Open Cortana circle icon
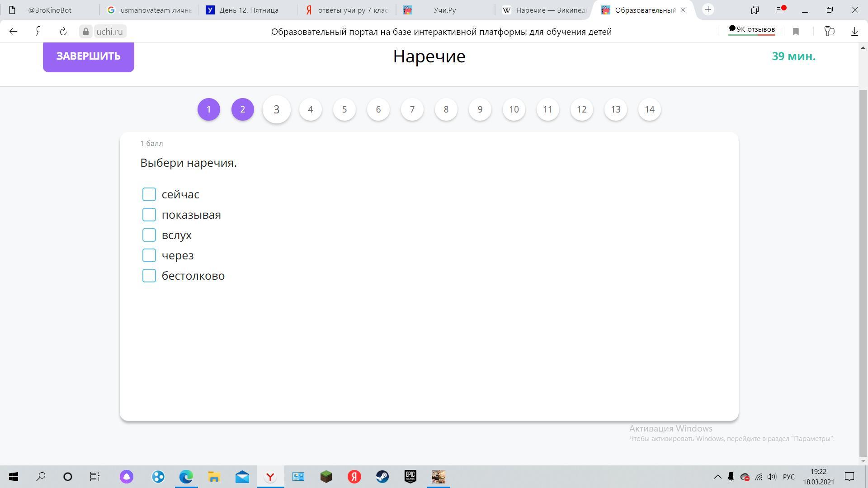 click(x=68, y=477)
